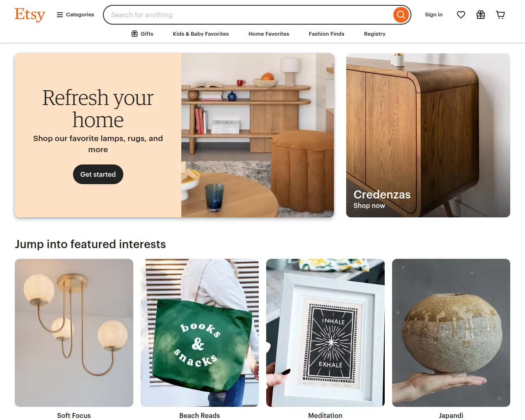Open the Categories hamburger menu
The image size is (525, 420).
[x=75, y=15]
